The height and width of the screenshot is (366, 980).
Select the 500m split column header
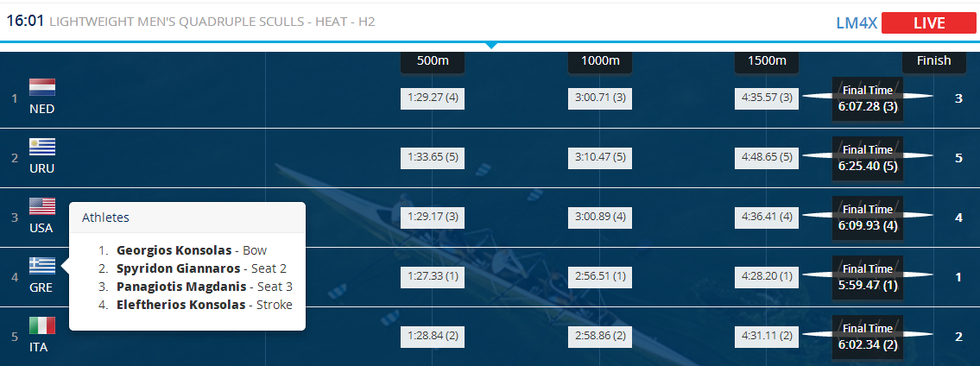pyautogui.click(x=433, y=61)
